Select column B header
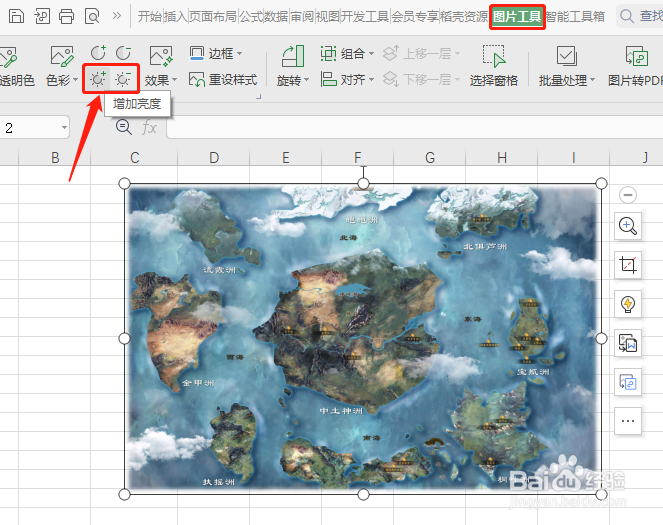The width and height of the screenshot is (663, 525). pyautogui.click(x=55, y=158)
